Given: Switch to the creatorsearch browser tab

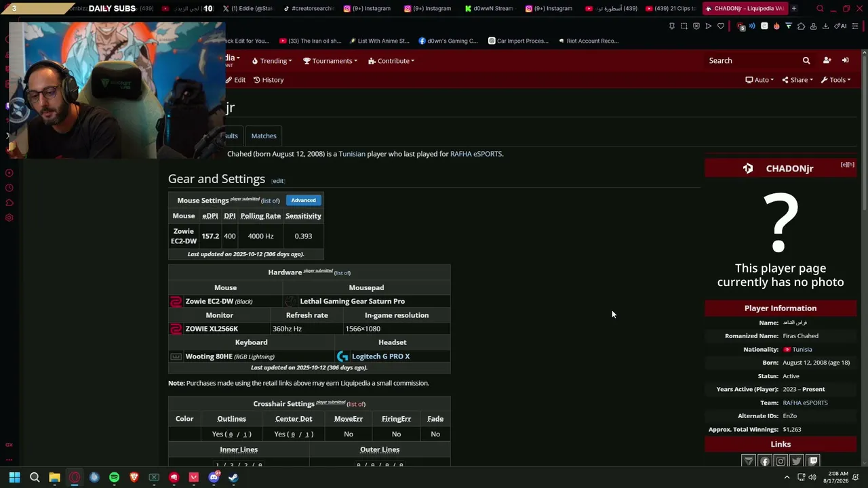Looking at the screenshot, I should point(309,9).
